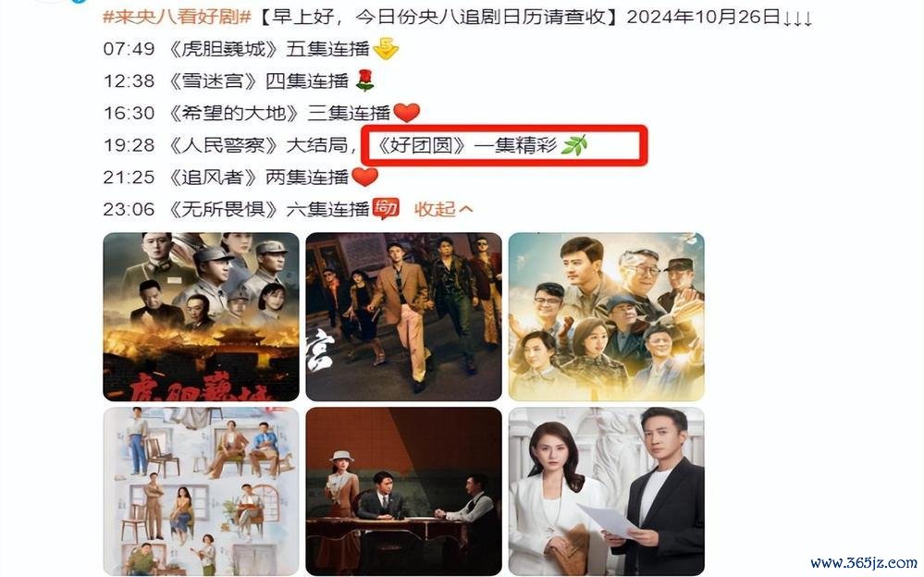Click the 《好团圆》 title in red box
The height and width of the screenshot is (577, 924).
(422, 145)
